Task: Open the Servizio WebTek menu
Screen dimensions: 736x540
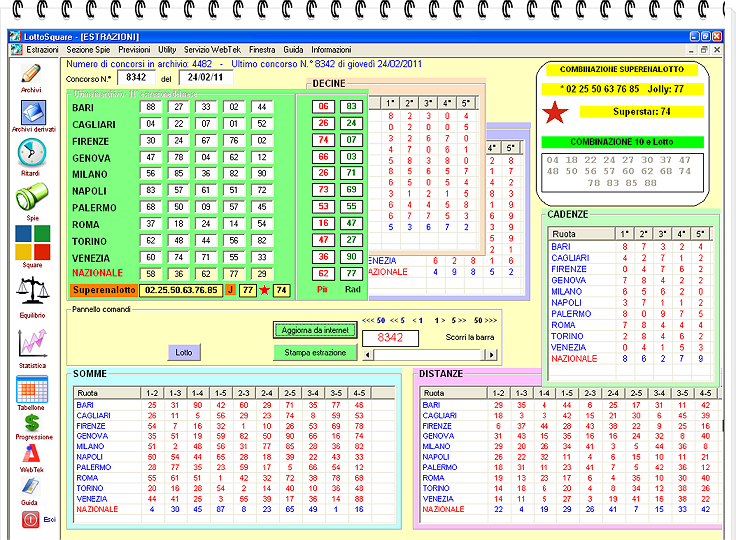Action: 212,49
